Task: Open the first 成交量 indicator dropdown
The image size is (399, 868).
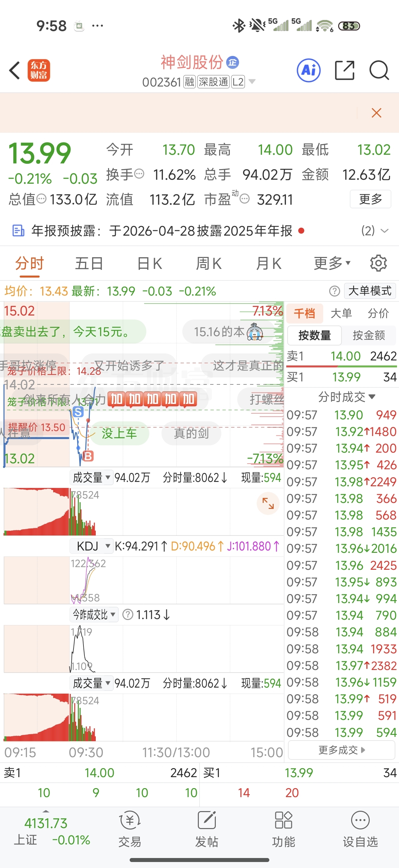Action: [91, 478]
